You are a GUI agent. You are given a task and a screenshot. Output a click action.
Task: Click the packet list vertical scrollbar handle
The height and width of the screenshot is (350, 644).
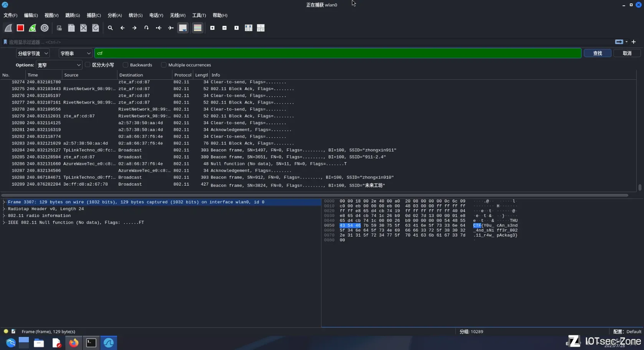click(x=640, y=187)
